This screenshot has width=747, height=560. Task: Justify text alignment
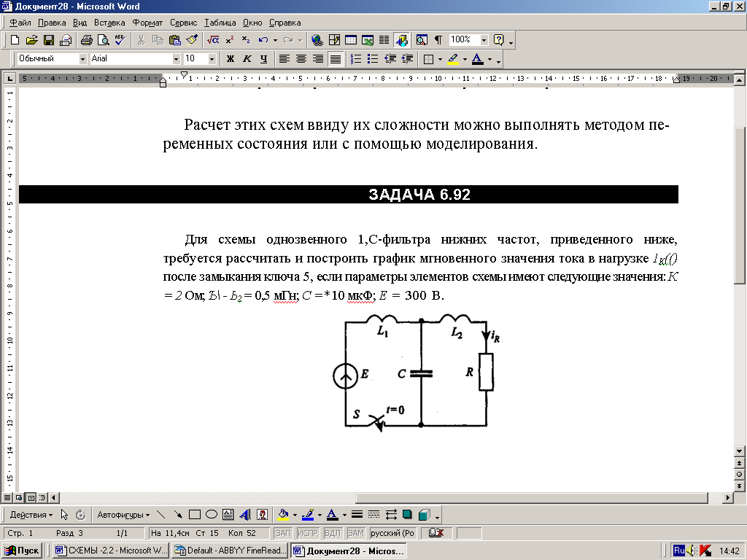click(x=336, y=59)
